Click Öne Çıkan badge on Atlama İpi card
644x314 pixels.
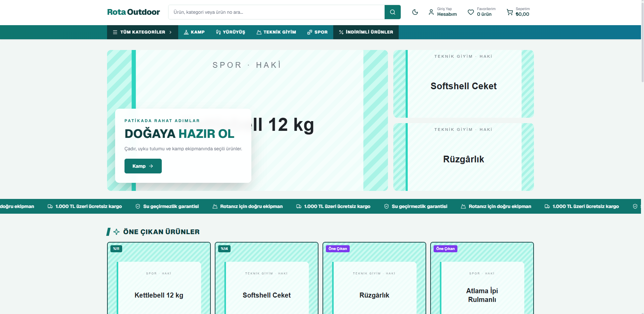445,249
